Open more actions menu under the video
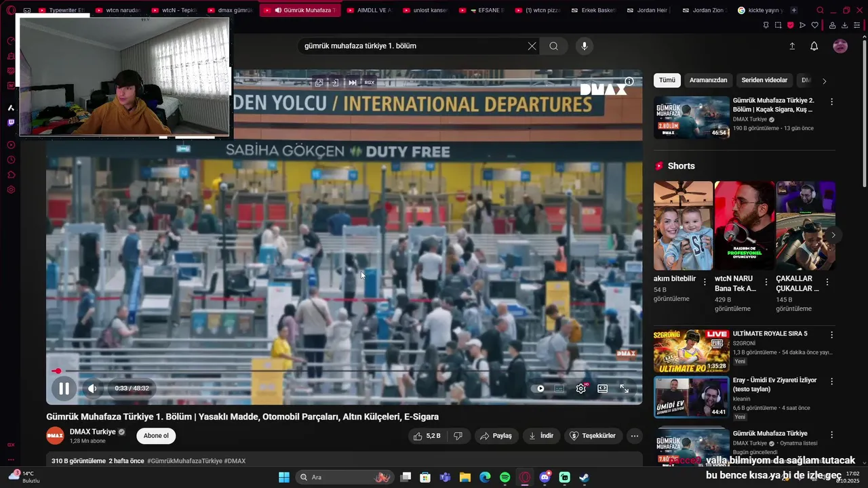 click(x=634, y=436)
